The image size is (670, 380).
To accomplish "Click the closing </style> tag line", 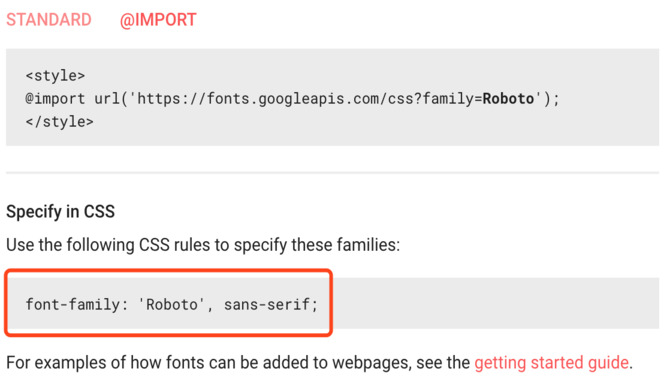I will 59,122.
